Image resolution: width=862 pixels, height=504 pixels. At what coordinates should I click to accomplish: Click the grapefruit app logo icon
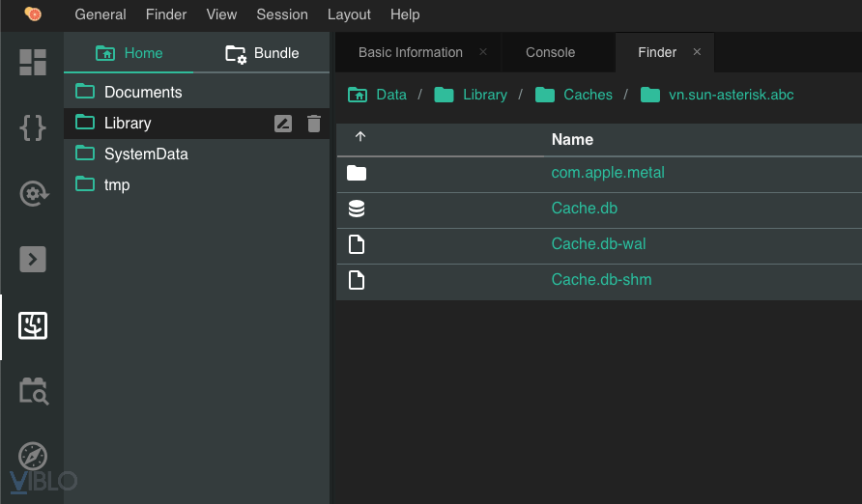(x=33, y=14)
